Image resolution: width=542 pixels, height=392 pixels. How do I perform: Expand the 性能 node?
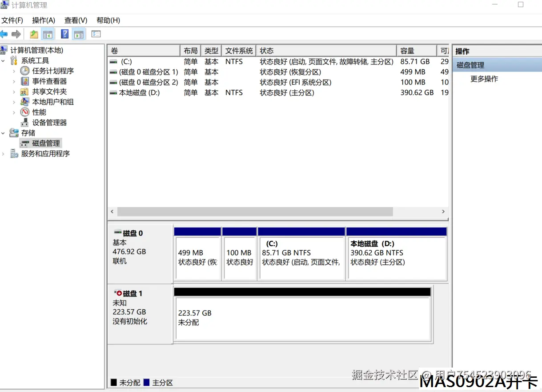point(14,112)
